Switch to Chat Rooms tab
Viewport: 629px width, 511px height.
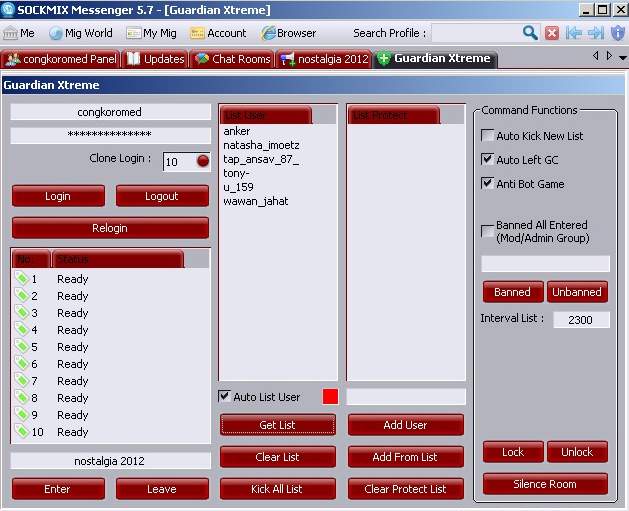pyautogui.click(x=232, y=59)
